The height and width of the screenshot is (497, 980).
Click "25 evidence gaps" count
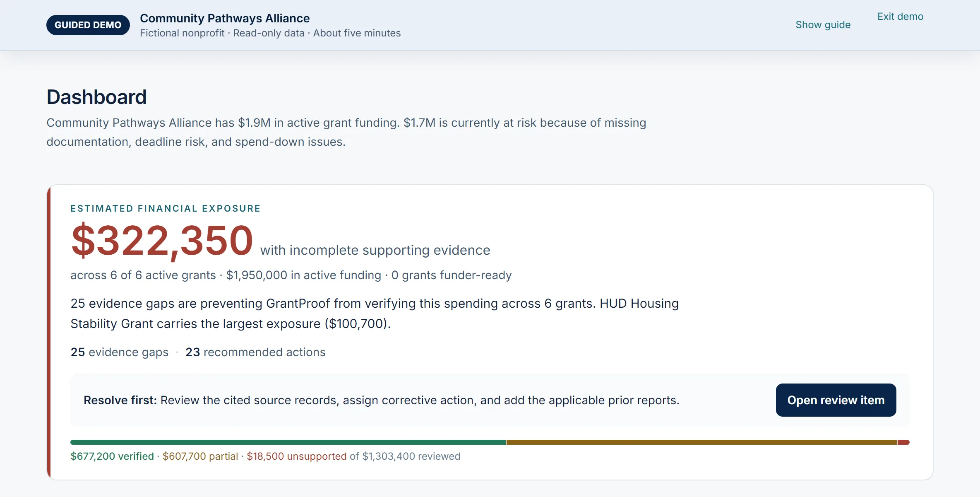120,352
